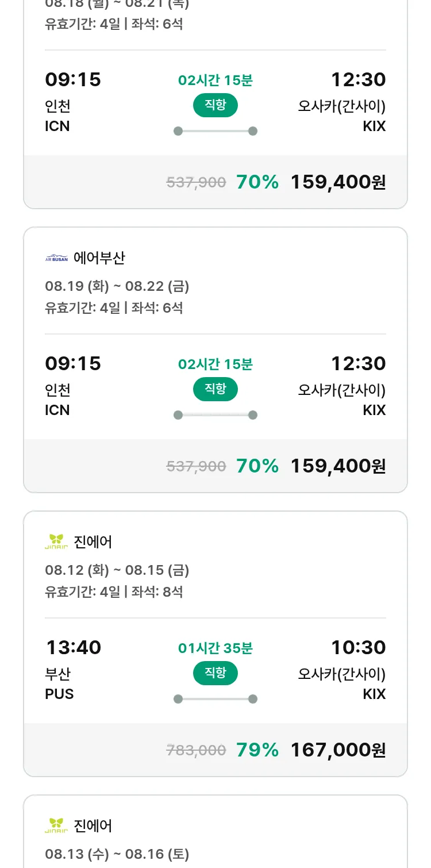Click the Air Busan airline logo
Image resolution: width=431 pixels, height=868 pixels.
(56, 258)
